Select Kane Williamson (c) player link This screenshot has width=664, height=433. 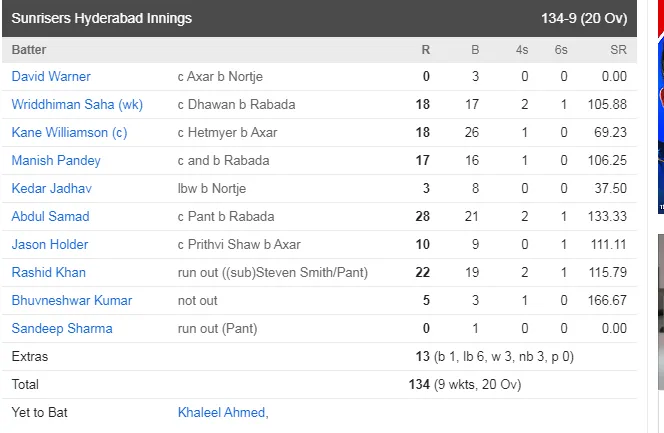tap(69, 132)
